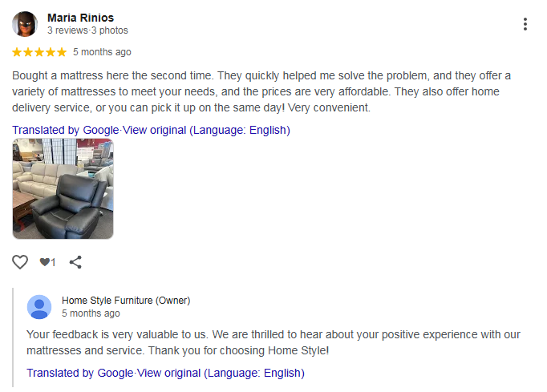Open the Maria Rinios reviewer name
The height and width of the screenshot is (392, 547).
(x=80, y=17)
